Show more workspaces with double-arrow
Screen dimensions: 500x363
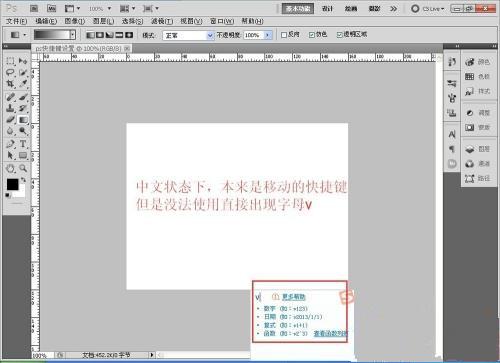click(394, 9)
